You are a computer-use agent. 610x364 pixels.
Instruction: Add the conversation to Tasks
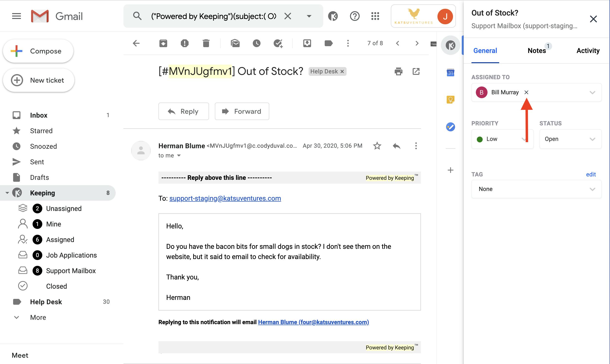click(278, 43)
